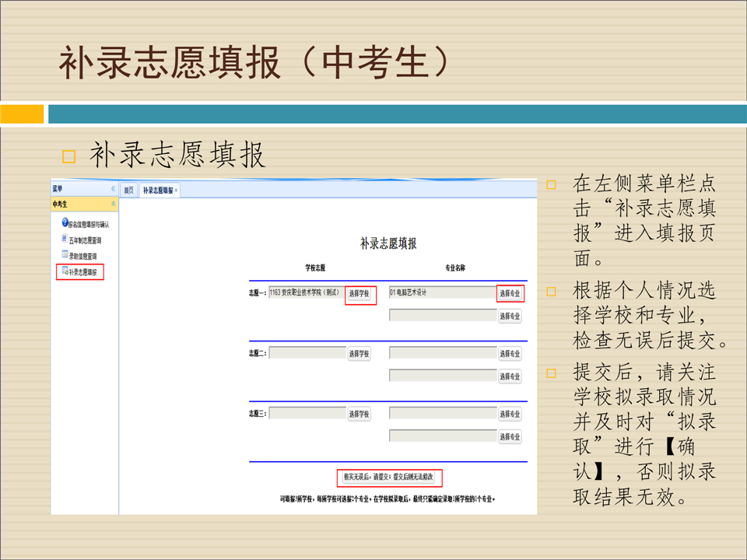Viewport: 747px width, 560px height.
Task: Open 录取信息查询 in the left menu
Action: (82, 256)
